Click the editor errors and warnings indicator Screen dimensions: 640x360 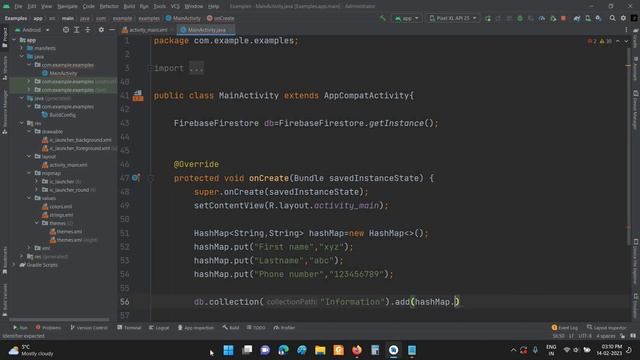coord(599,41)
